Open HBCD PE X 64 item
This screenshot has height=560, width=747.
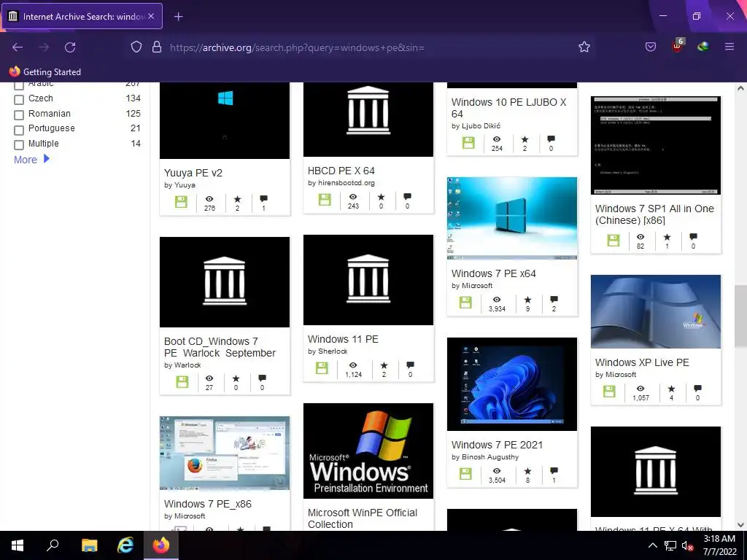click(341, 171)
